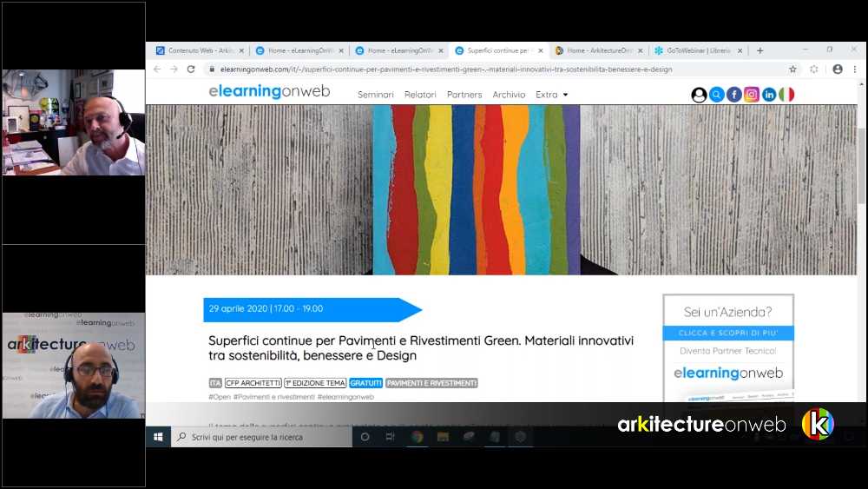Click the browser forward arrow
Screen dimensions: 868x489
click(174, 69)
